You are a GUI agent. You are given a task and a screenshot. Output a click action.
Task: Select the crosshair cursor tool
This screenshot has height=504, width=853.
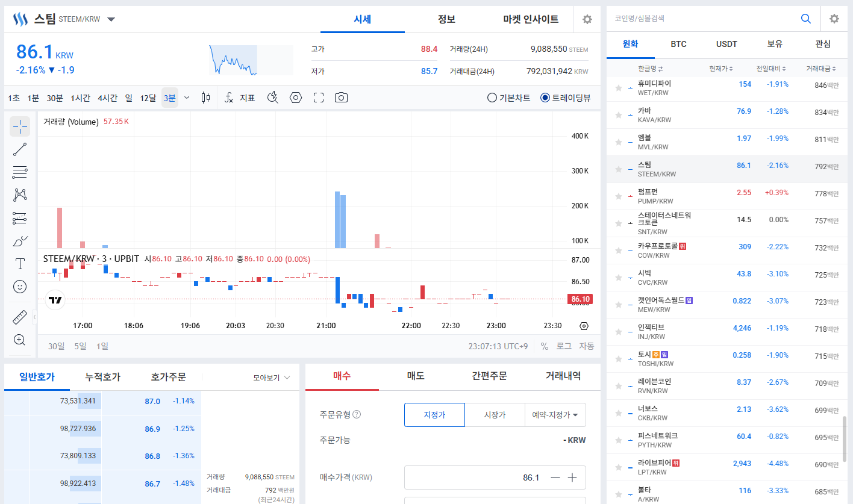[x=20, y=126]
